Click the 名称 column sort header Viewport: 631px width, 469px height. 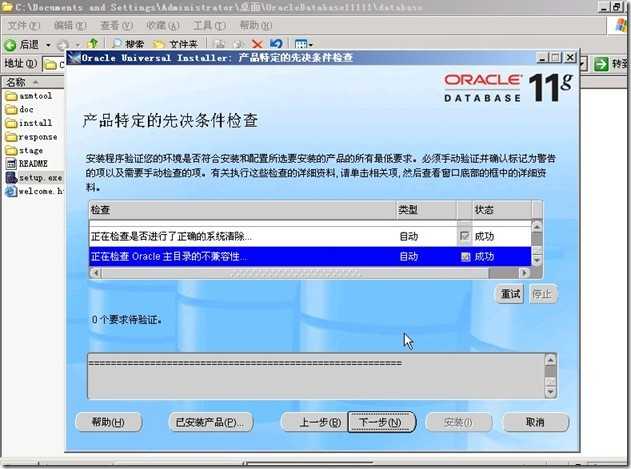(33, 82)
